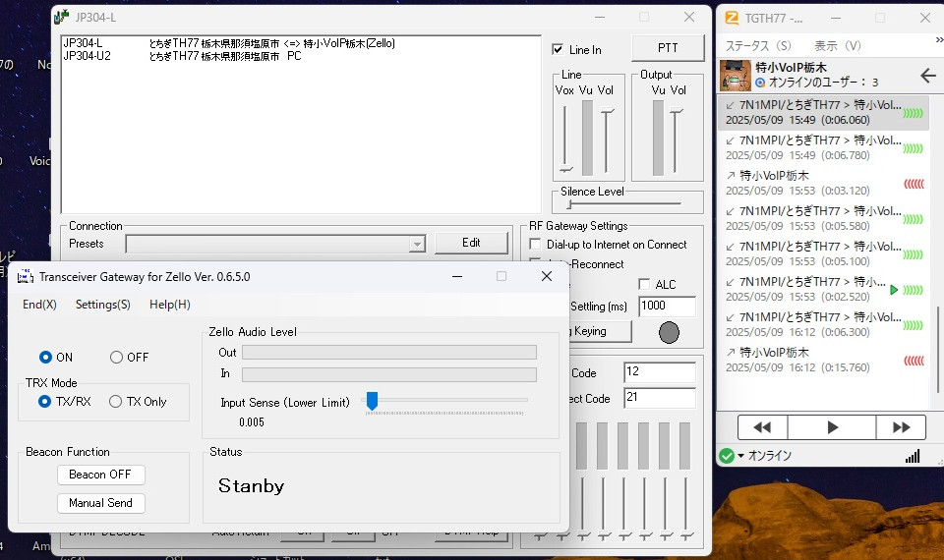Click the green online status checkmark icon

tap(727, 456)
